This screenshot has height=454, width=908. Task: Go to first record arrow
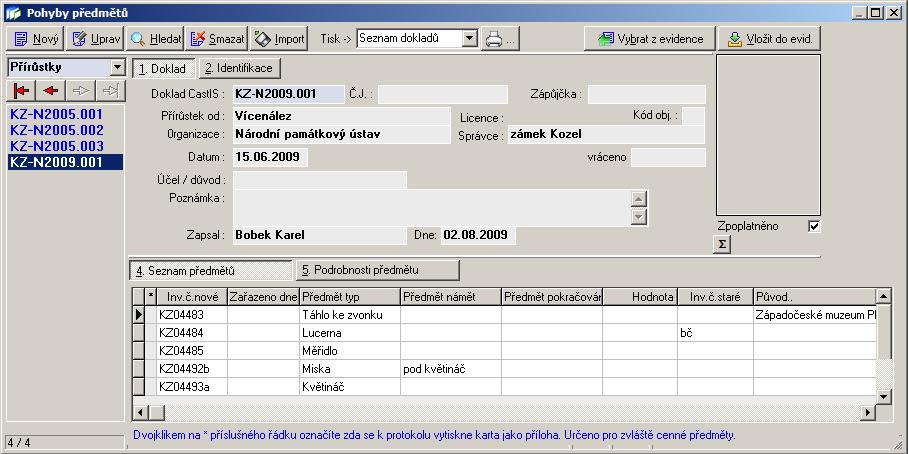click(x=21, y=91)
